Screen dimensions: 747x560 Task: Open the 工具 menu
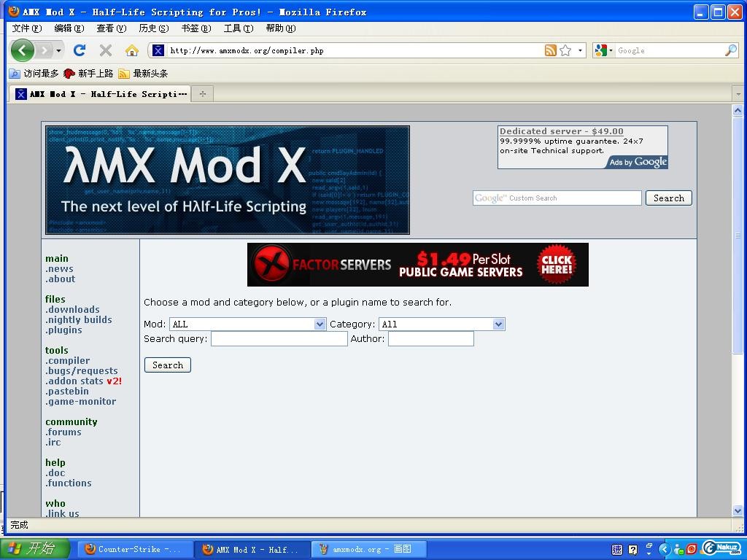pos(239,28)
